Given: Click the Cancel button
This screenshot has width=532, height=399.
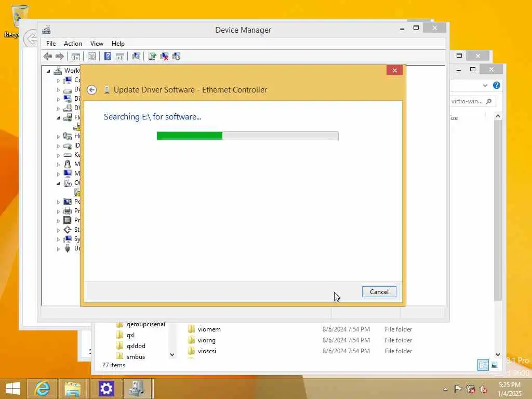Looking at the screenshot, I should (379, 292).
